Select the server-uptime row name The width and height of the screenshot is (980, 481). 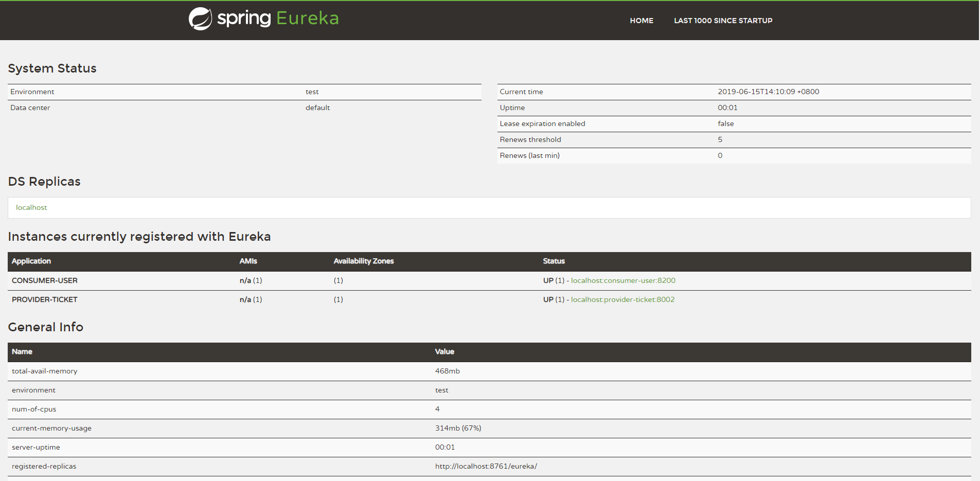tap(36, 447)
